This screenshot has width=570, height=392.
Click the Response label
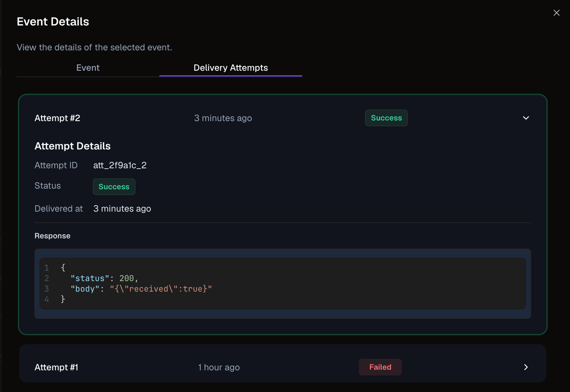tap(53, 236)
